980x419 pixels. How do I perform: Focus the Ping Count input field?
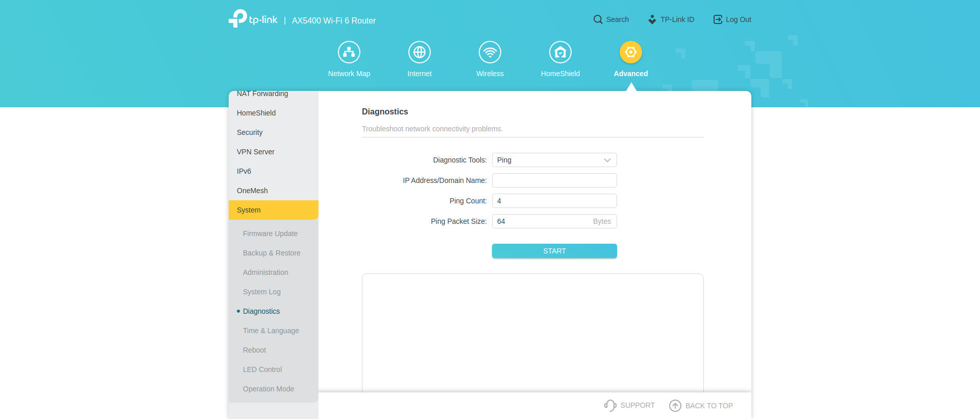(x=554, y=201)
